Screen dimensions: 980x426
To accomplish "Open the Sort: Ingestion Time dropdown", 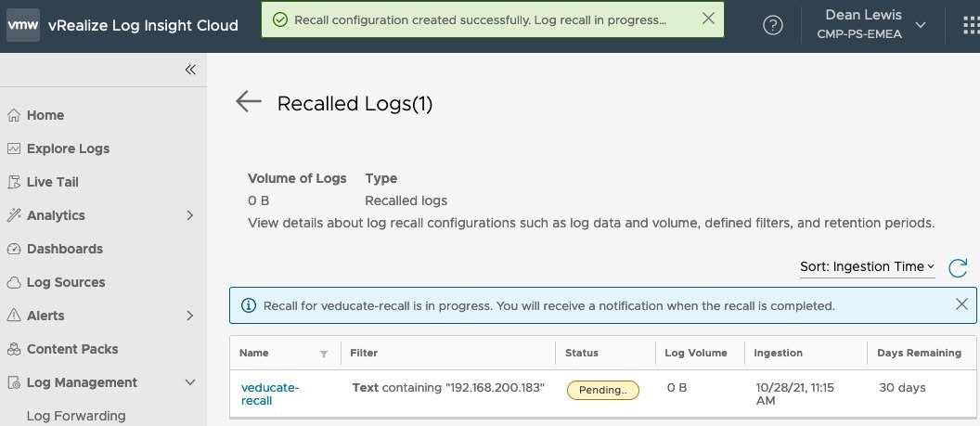I will tap(867, 266).
